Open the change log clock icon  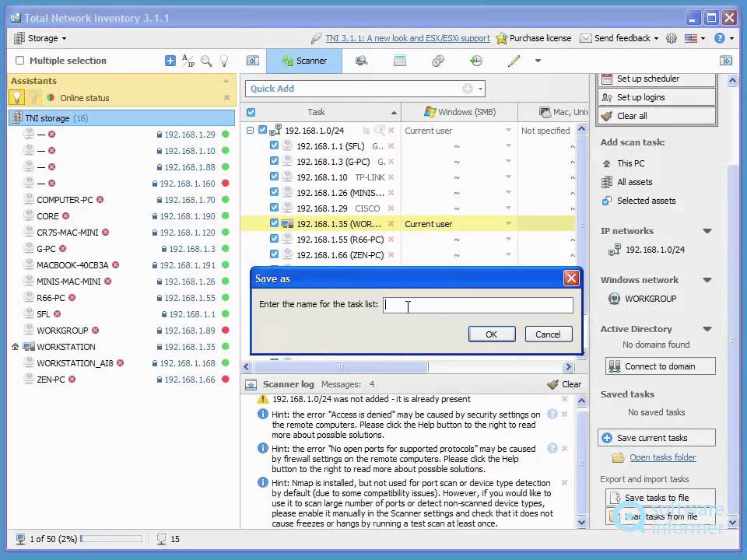pos(476,61)
